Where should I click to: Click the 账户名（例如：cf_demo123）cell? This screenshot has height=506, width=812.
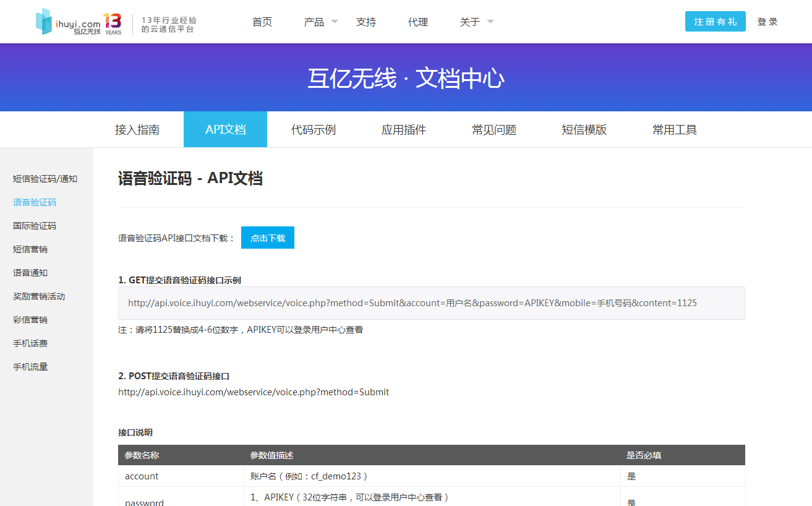tap(432, 476)
